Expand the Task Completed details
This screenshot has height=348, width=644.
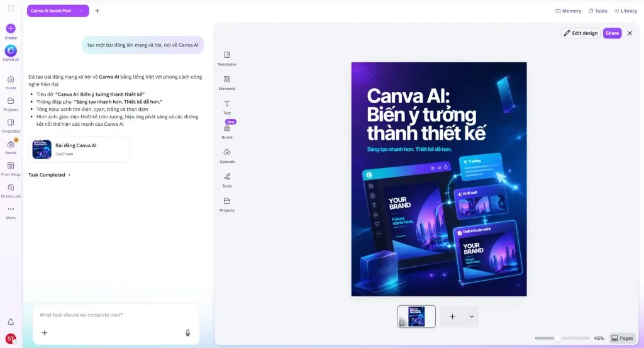50,175
